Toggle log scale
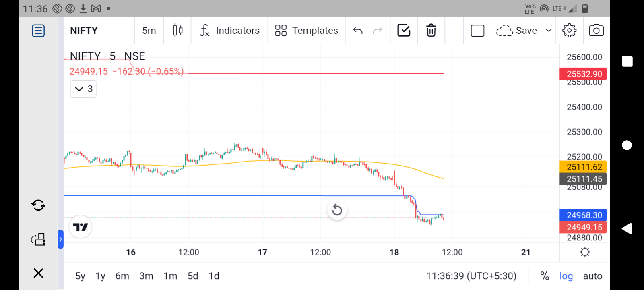 [566, 276]
